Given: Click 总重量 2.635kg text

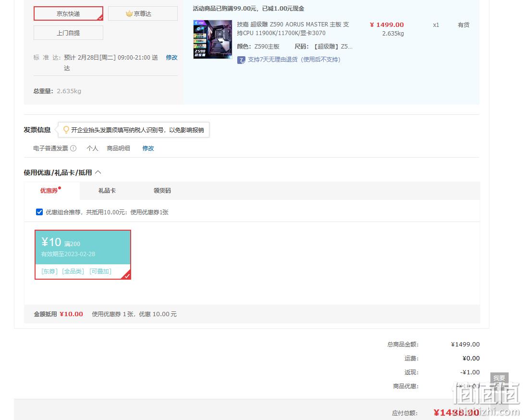Looking at the screenshot, I should click(x=57, y=91).
